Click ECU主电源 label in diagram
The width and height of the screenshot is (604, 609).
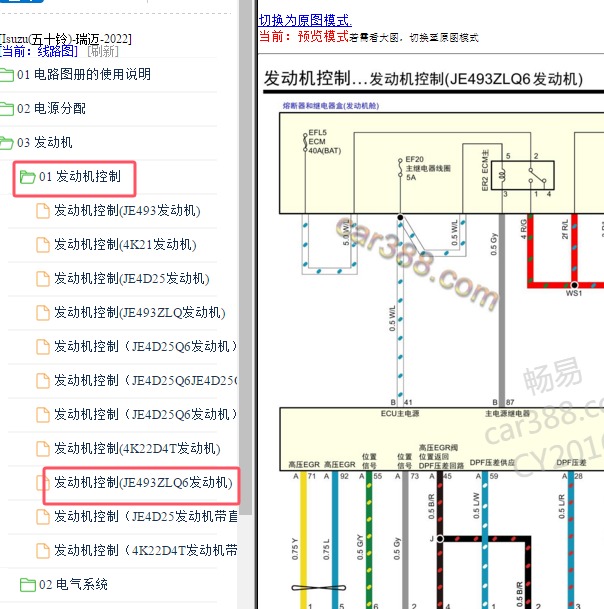pyautogui.click(x=400, y=413)
